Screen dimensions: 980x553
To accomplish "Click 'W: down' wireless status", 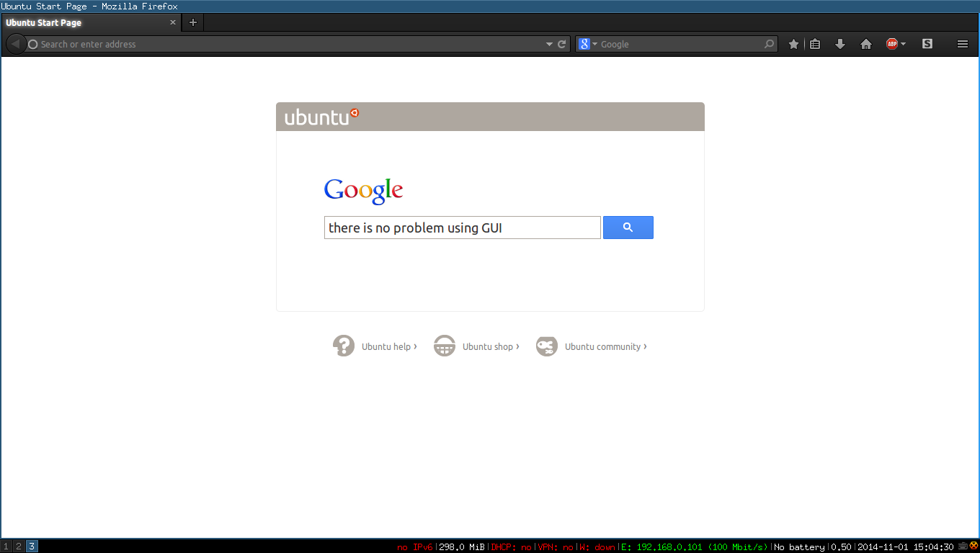I will point(597,547).
